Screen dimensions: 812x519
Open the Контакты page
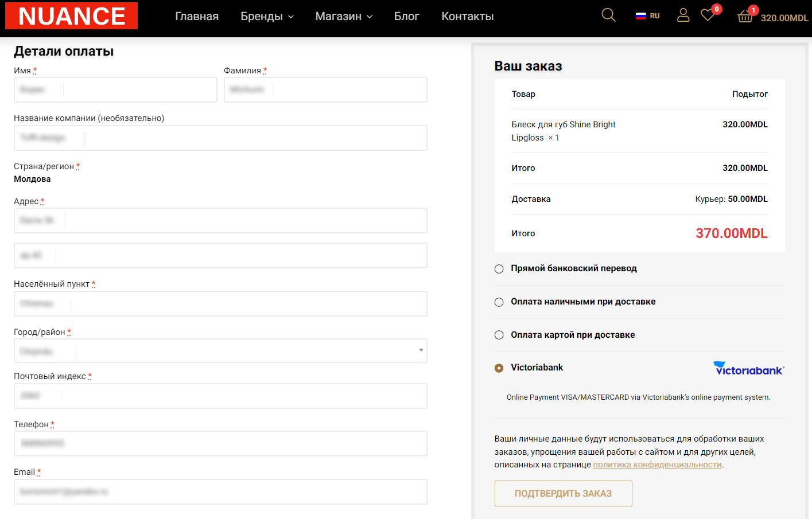(x=467, y=17)
